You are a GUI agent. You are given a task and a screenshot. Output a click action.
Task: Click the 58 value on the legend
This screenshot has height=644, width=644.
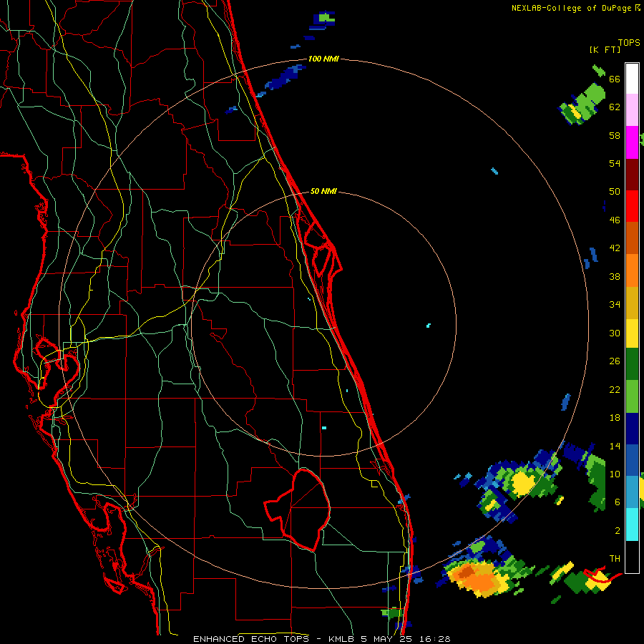coord(615,135)
